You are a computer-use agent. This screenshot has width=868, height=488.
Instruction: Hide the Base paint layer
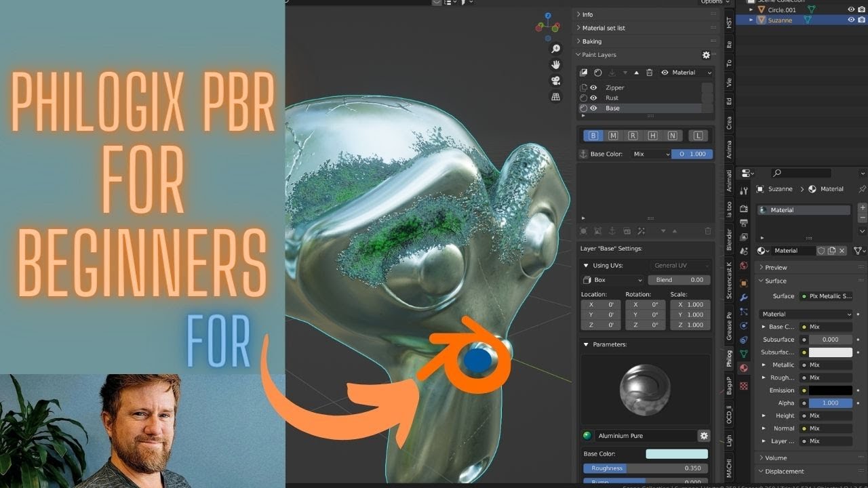click(x=593, y=108)
